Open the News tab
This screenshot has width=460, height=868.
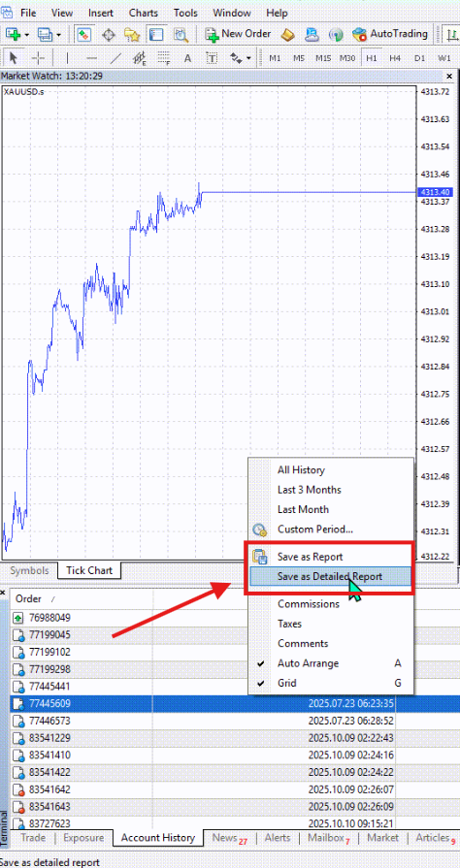click(x=229, y=838)
